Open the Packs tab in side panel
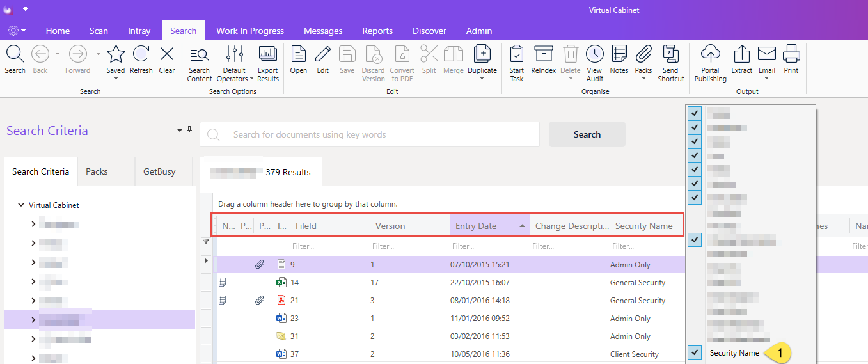This screenshot has width=868, height=364. pyautogui.click(x=97, y=171)
